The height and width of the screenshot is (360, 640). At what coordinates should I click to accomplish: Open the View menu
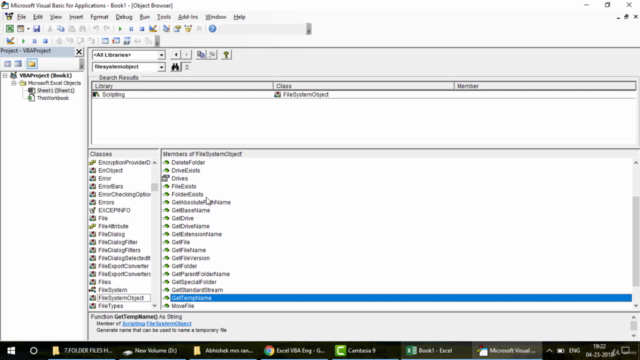click(x=56, y=17)
